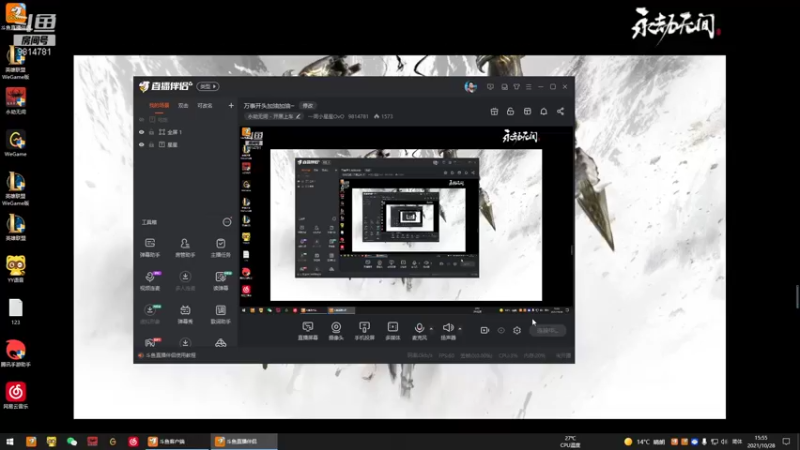Toggle visibility of the dimmed top source
The height and width of the screenshot is (450, 800).
point(141,119)
